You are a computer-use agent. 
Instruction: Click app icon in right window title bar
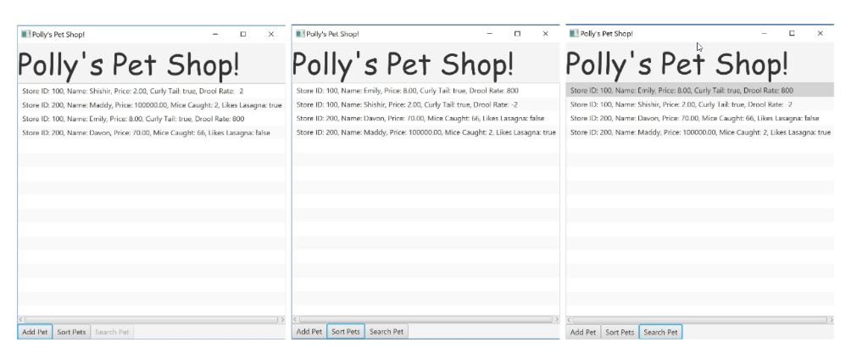[x=574, y=33]
